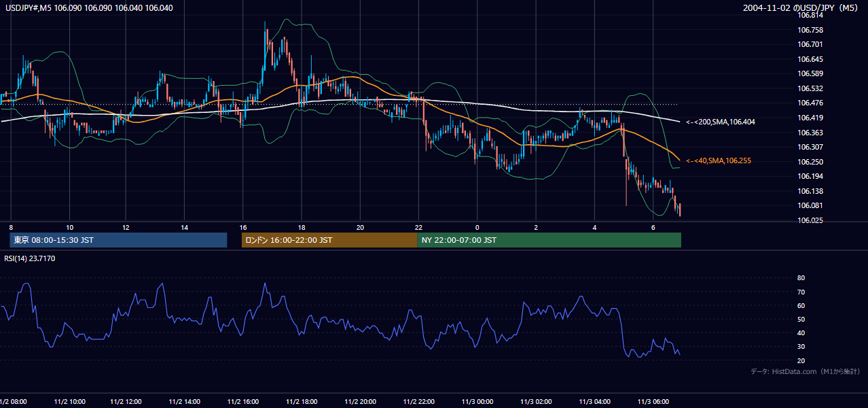Click the 11/3 04:00 time axis label
The height and width of the screenshot is (408, 868).
596,402
